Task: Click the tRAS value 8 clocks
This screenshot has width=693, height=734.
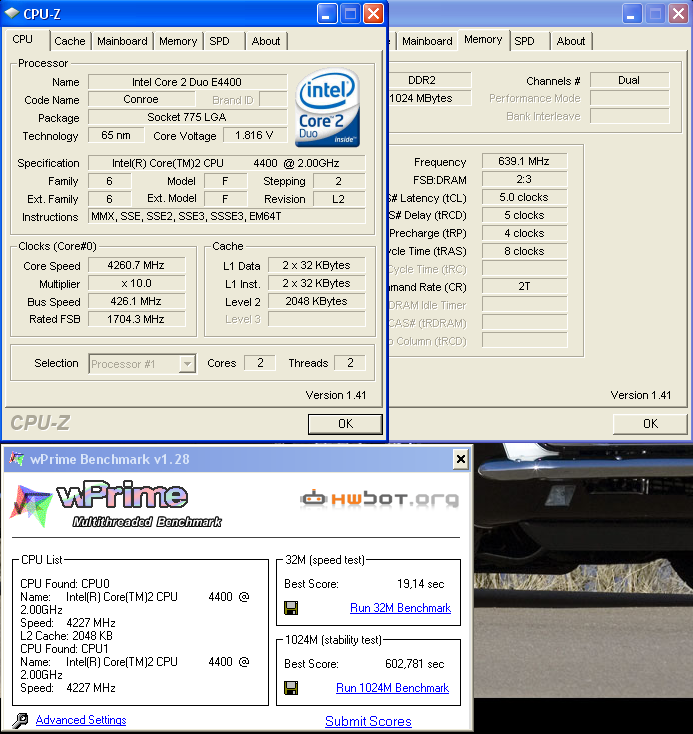Action: coord(524,251)
